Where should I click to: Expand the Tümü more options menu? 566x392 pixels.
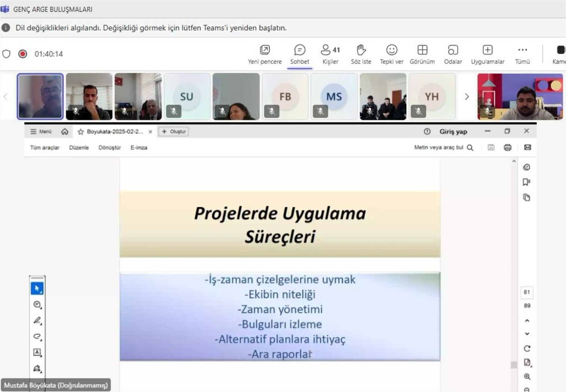click(x=522, y=55)
